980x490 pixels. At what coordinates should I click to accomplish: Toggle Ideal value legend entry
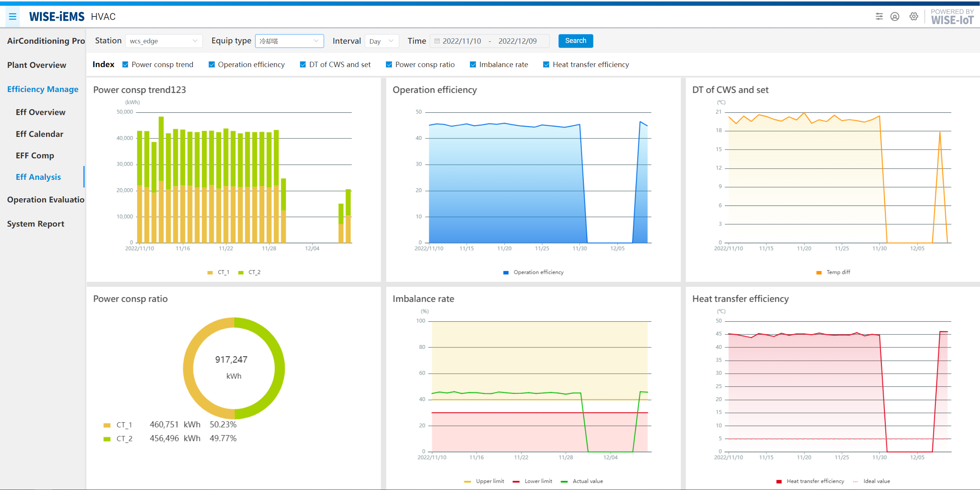pos(871,481)
